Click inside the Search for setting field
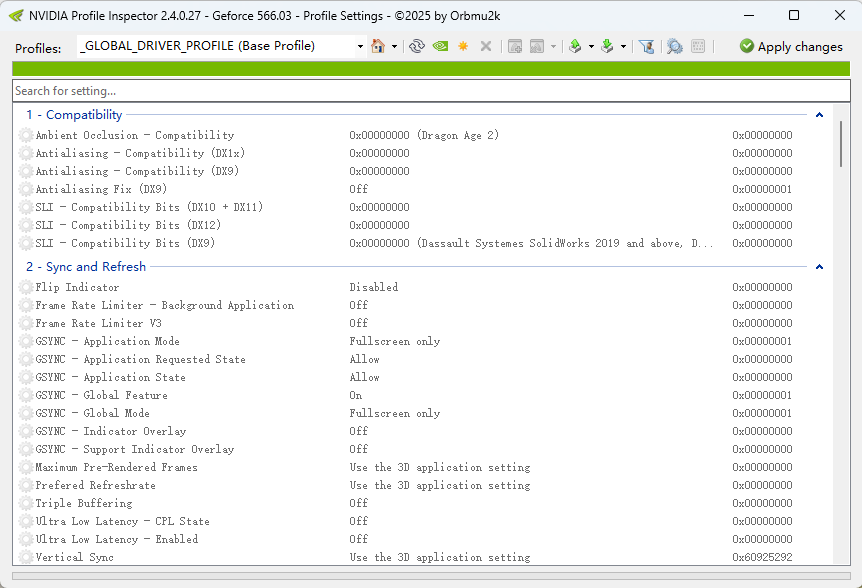Viewport: 862px width, 588px height. point(200,90)
